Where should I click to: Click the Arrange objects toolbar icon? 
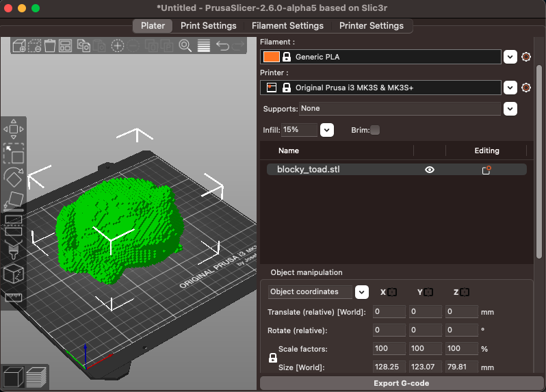tap(65, 46)
